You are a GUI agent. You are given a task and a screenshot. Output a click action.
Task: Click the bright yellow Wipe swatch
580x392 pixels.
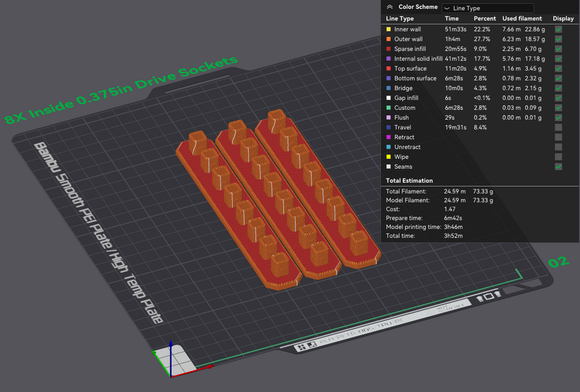coord(389,156)
